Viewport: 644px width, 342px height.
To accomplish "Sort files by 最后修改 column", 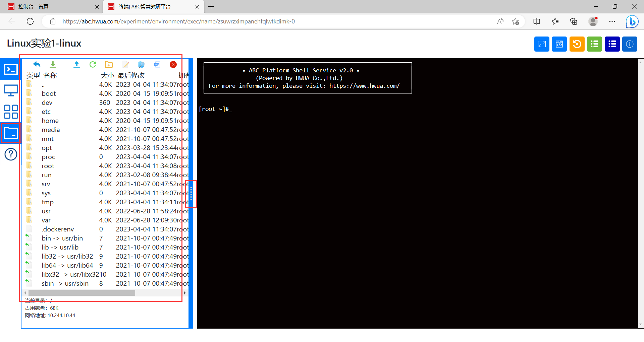I will tap(131, 75).
